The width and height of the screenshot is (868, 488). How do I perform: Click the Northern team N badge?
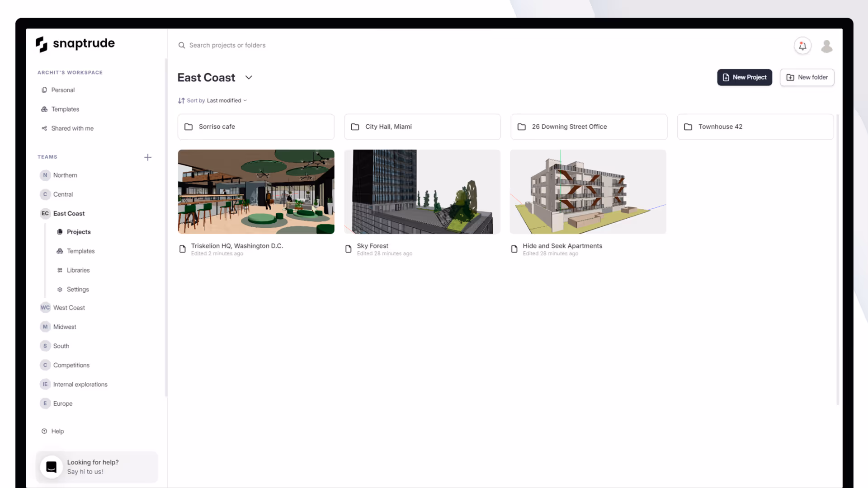[x=45, y=175]
